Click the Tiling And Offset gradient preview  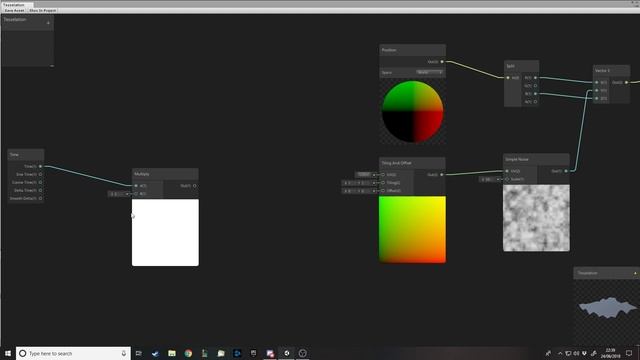(x=412, y=229)
